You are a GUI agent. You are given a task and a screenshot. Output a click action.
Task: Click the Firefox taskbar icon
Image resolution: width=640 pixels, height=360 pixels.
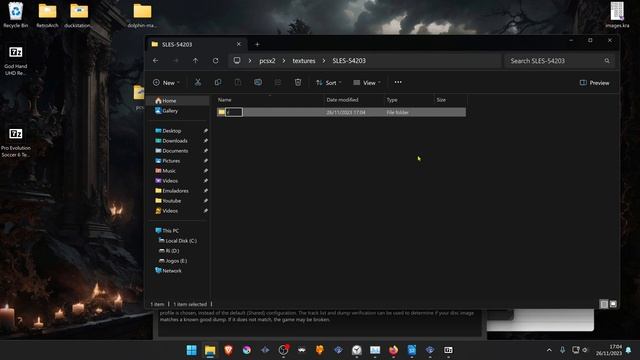point(393,350)
